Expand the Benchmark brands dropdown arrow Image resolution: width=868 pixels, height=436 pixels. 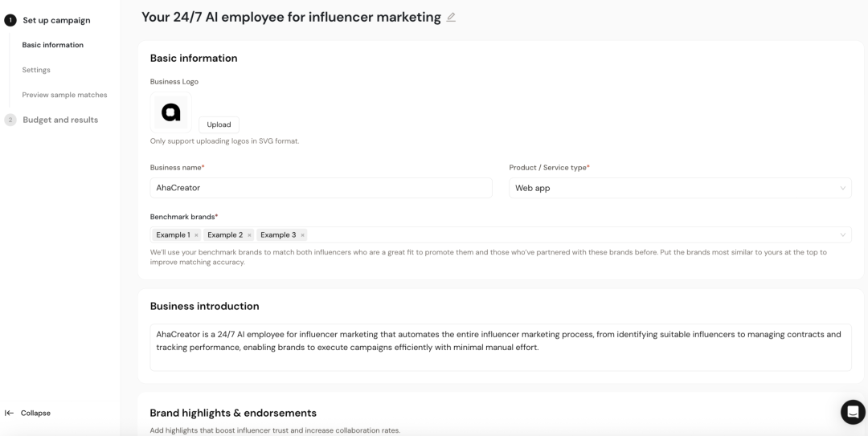[842, 235]
